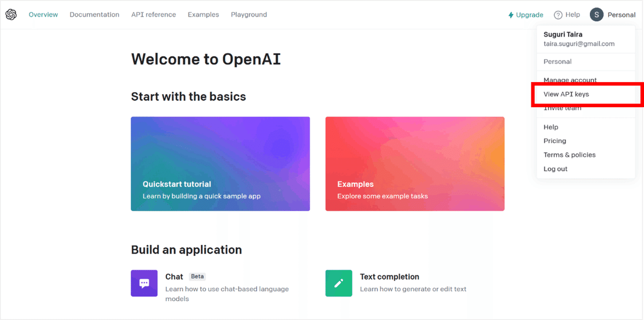Click the Chat application title
The image size is (644, 320).
(174, 277)
